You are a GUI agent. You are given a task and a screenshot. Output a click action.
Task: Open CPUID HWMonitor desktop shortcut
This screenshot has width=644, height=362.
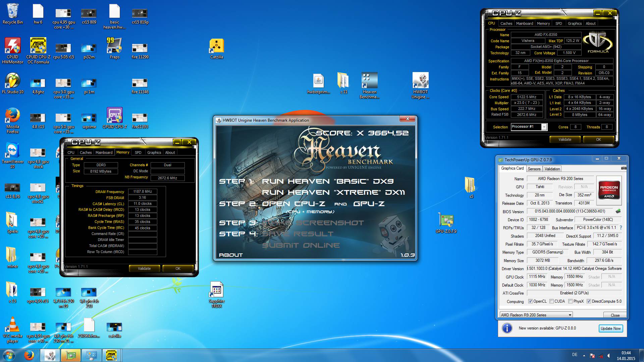[x=13, y=50]
